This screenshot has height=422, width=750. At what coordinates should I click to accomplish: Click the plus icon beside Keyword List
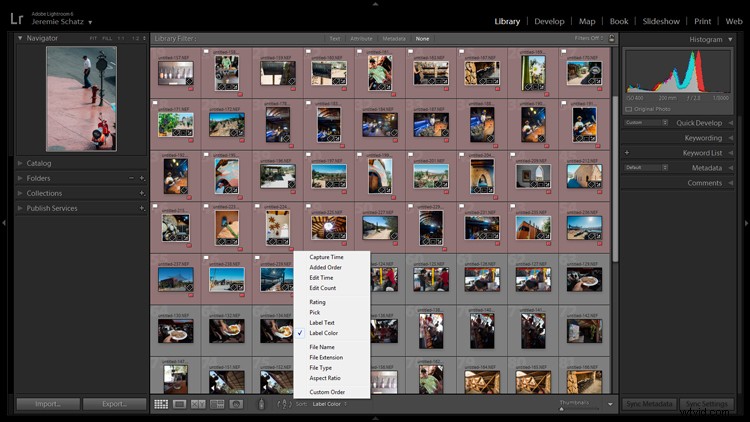627,153
